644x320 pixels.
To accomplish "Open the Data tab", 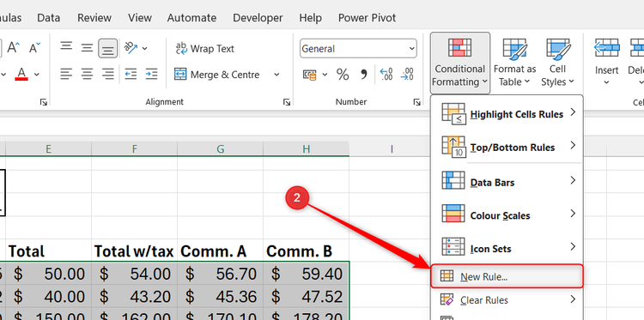I will pos(48,18).
